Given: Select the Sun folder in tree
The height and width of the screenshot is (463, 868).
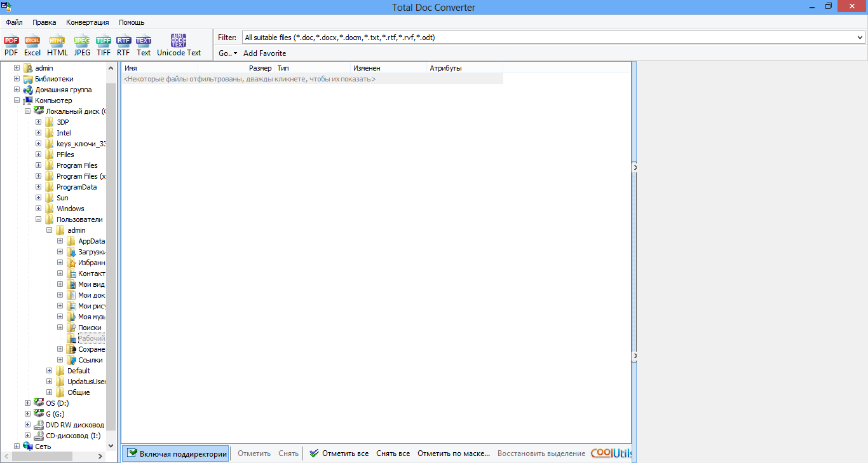Looking at the screenshot, I should 62,198.
